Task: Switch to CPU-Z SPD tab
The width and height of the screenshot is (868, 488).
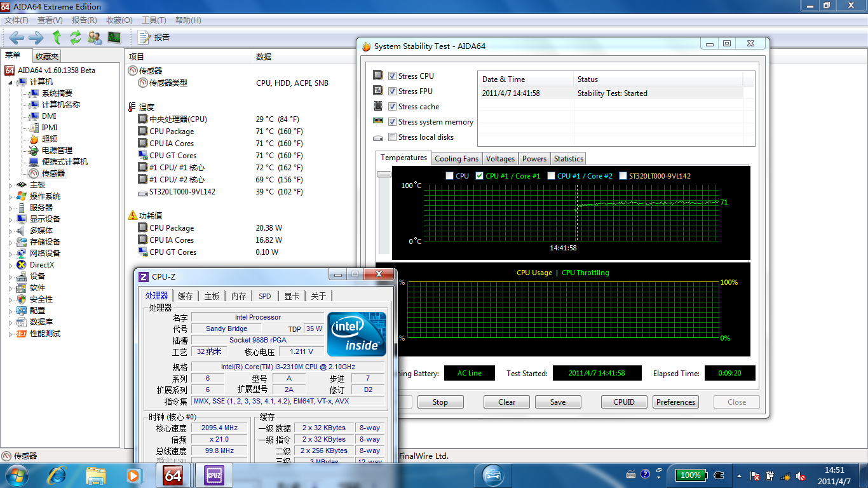Action: coord(264,296)
